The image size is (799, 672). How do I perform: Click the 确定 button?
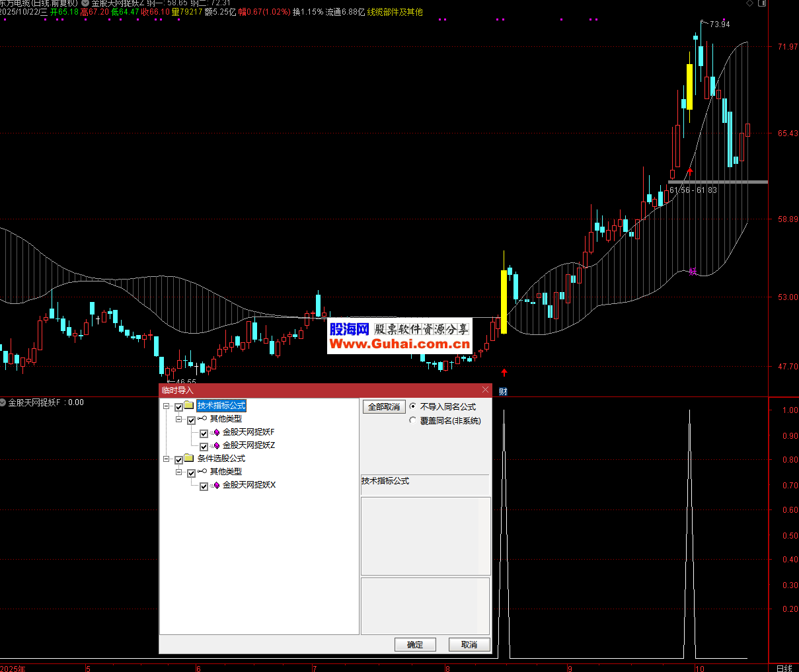(415, 645)
